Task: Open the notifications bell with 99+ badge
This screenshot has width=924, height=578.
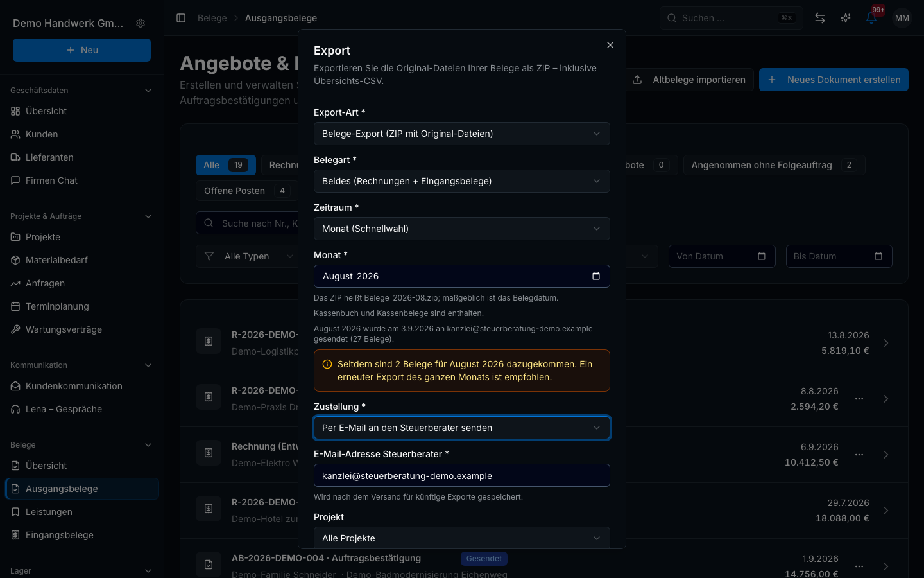Action: tap(871, 18)
